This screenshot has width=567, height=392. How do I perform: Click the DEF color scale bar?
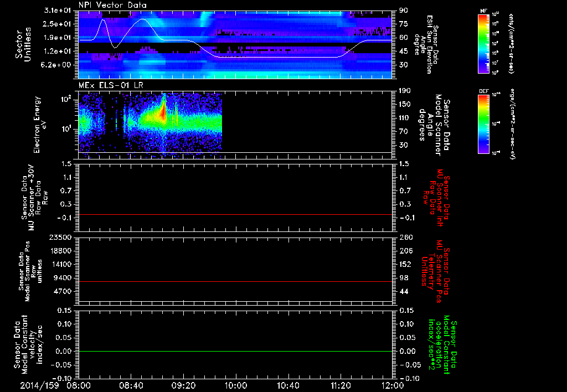point(484,124)
